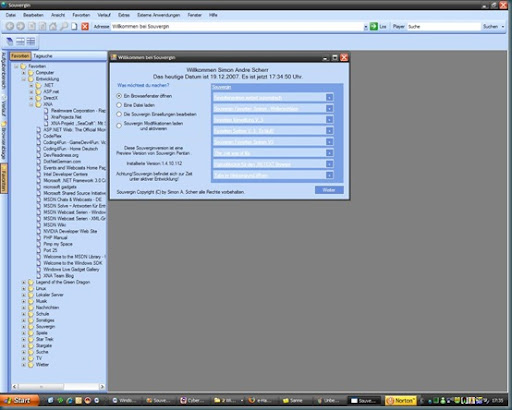Collapse the Entwicklung folder node
Screen dimensions: 512x410
24,79
